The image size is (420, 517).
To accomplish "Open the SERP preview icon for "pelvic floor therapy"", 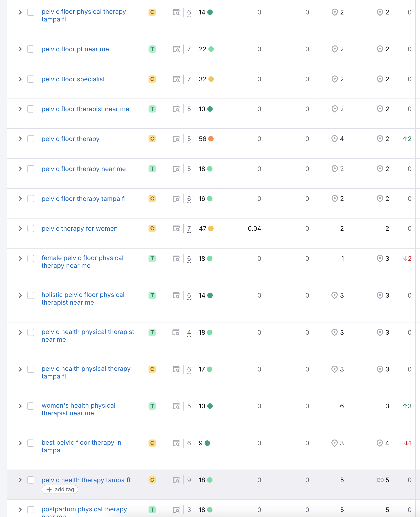I will coord(177,139).
